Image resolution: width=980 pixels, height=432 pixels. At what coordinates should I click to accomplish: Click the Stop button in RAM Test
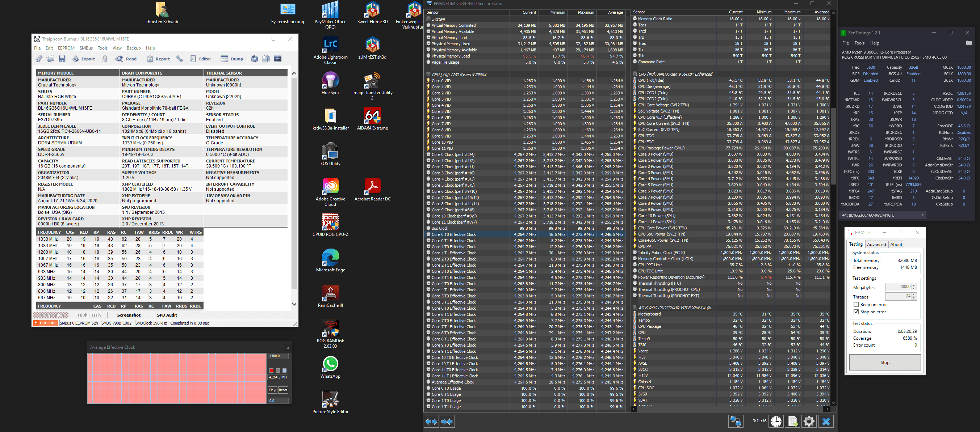tap(885, 363)
